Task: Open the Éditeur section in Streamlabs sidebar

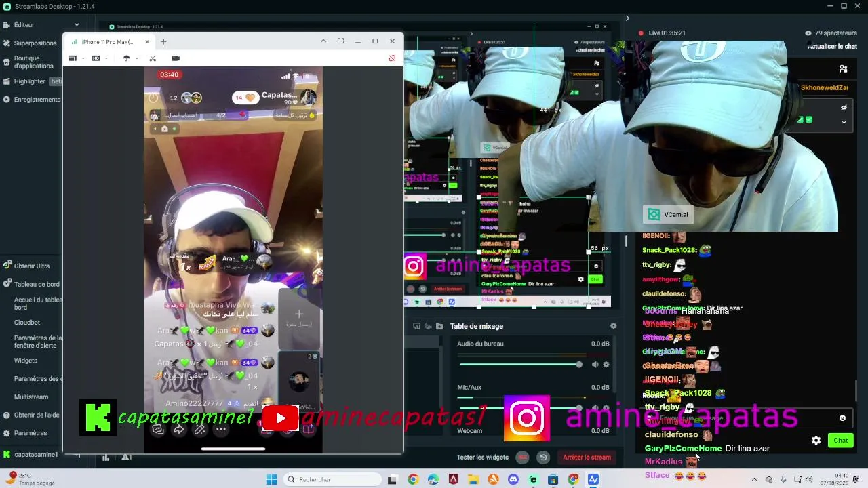Action: (x=24, y=25)
